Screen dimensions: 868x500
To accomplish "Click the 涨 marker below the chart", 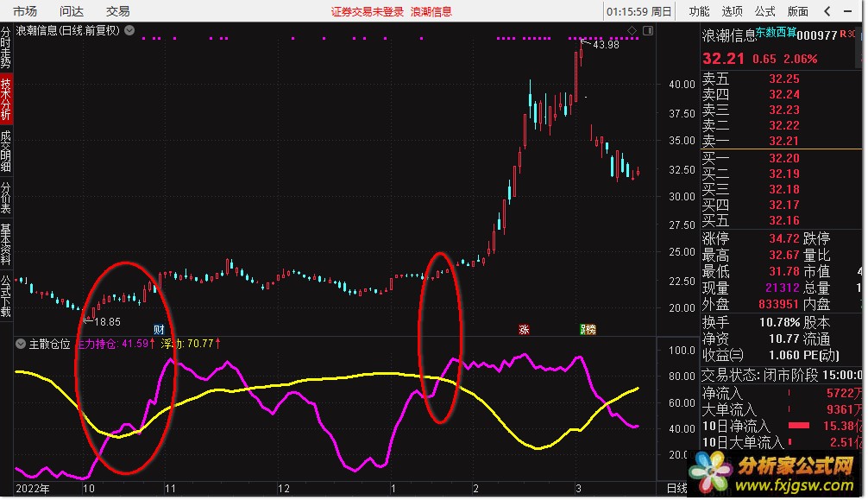I will point(524,330).
